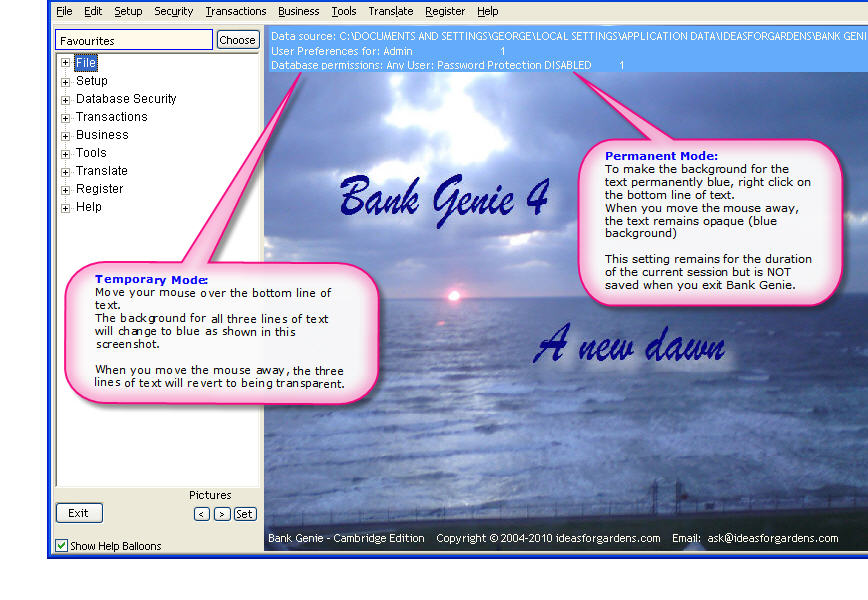Viewport: 868px width, 600px height.
Task: Show previous picture with < button
Action: 202,514
